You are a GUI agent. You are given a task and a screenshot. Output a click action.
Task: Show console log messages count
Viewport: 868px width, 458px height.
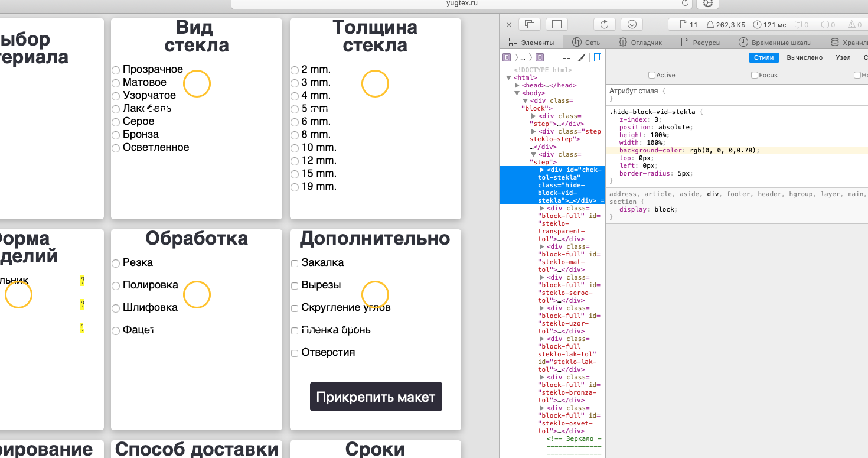pos(802,25)
